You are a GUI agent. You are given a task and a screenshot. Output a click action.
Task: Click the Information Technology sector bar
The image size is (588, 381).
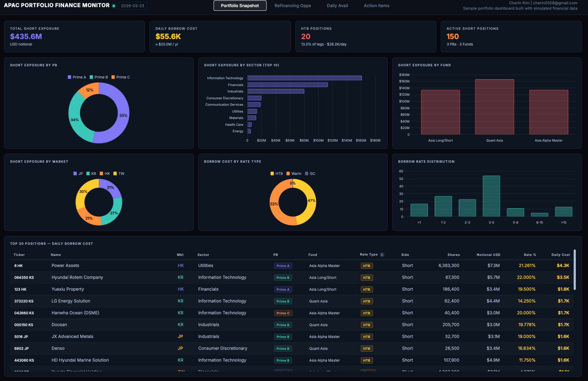click(x=304, y=78)
